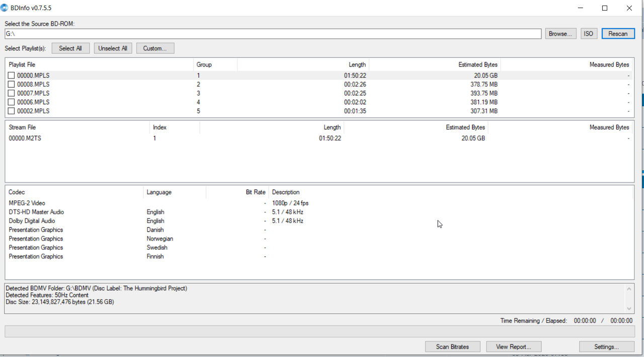Check the 00007.MPLS playlist checkbox
The height and width of the screenshot is (357, 644).
(11, 93)
